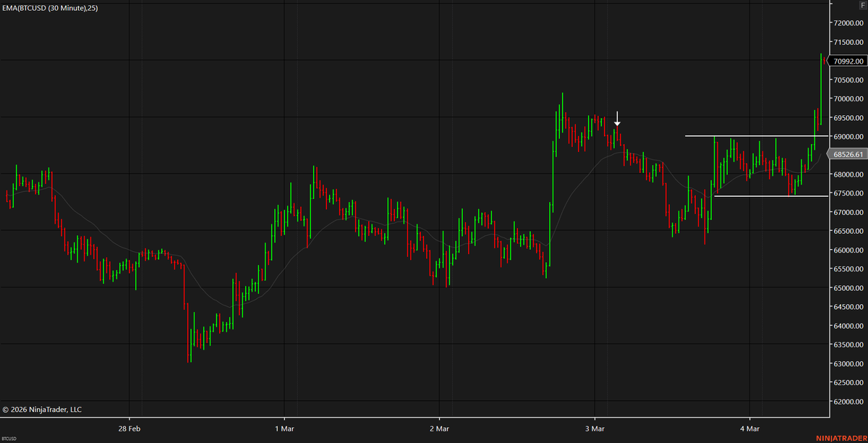Select the BTCUSD chart tab
This screenshot has width=868, height=443.
point(9,439)
